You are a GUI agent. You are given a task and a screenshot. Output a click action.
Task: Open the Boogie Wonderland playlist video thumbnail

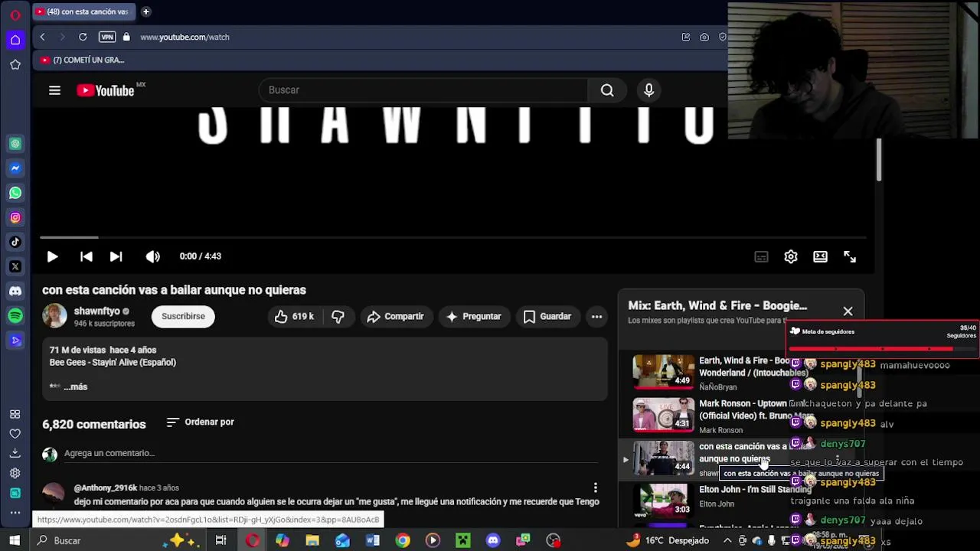pyautogui.click(x=663, y=371)
